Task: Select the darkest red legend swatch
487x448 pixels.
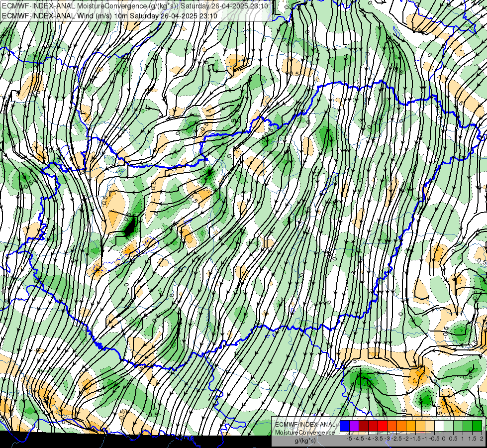Action: pyautogui.click(x=364, y=426)
